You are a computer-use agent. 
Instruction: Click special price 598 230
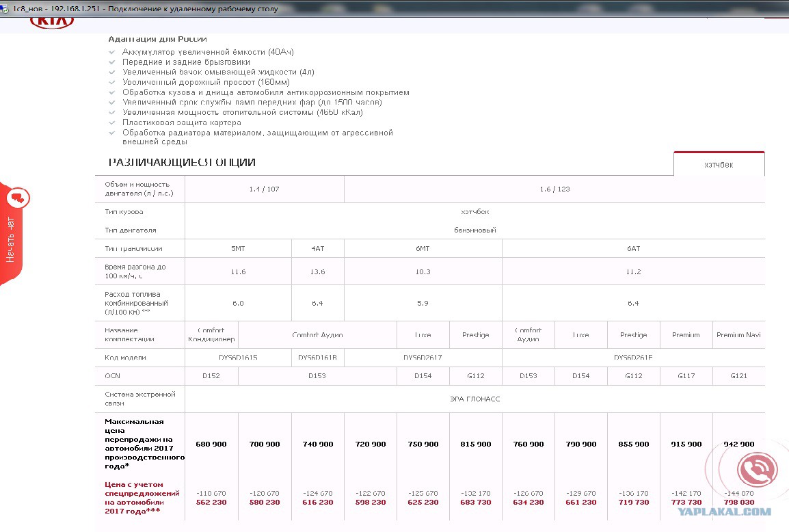tap(371, 503)
